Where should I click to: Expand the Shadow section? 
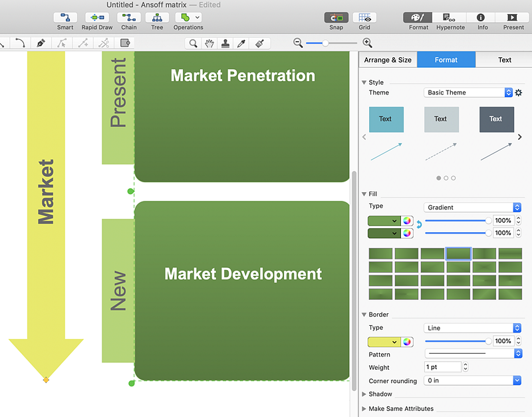point(364,394)
